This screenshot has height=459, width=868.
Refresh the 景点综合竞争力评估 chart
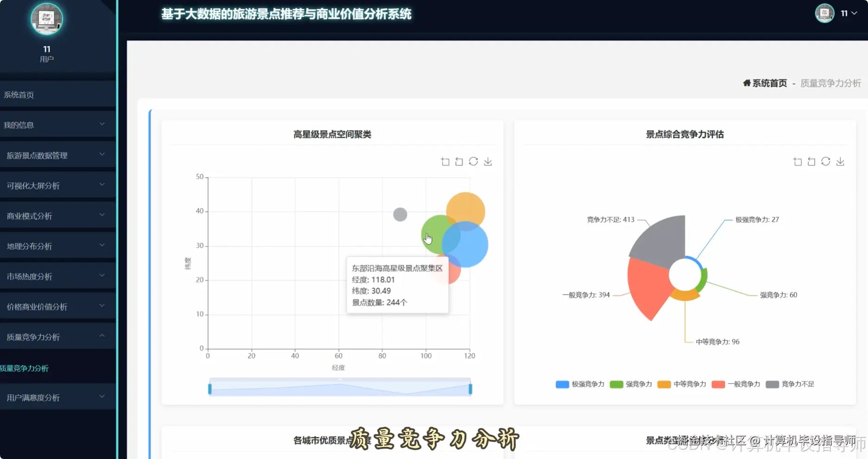click(x=826, y=161)
